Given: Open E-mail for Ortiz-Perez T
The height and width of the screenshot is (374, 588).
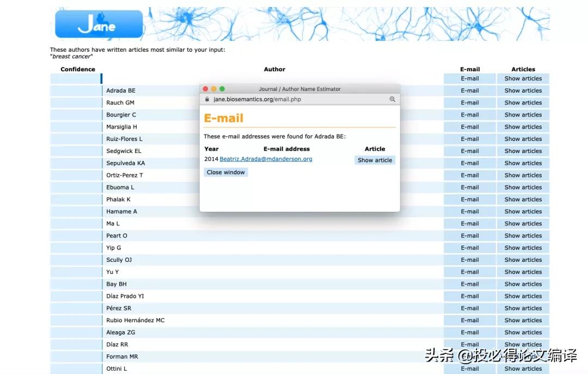Looking at the screenshot, I should click(x=470, y=175).
